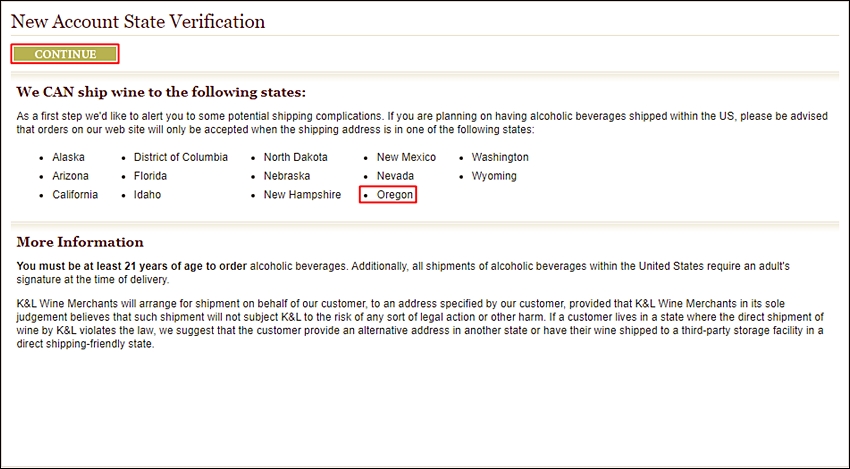Select Nevada from the shipping states
This screenshot has width=850, height=469.
tap(395, 176)
